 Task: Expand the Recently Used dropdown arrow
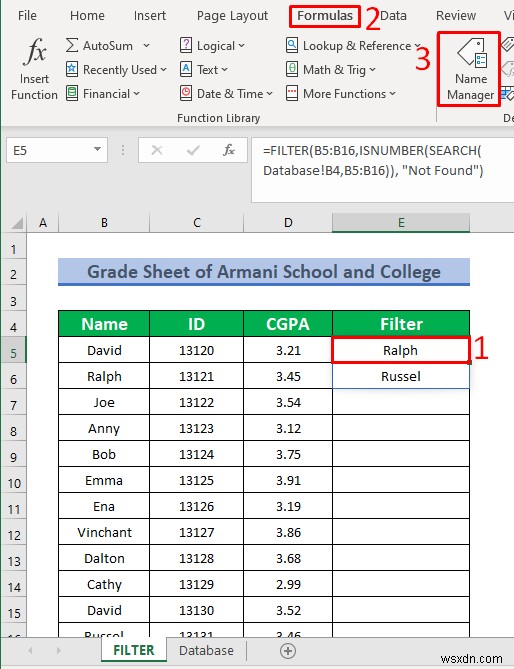(163, 70)
